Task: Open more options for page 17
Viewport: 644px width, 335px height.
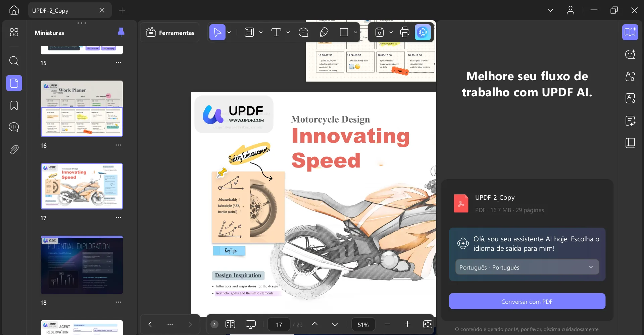Action: pos(118,218)
